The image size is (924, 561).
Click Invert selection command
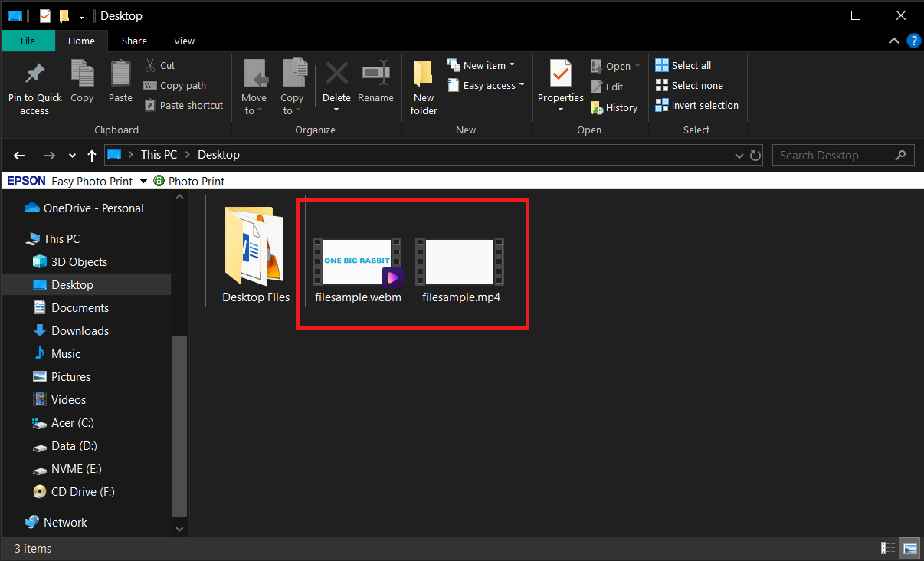click(697, 106)
